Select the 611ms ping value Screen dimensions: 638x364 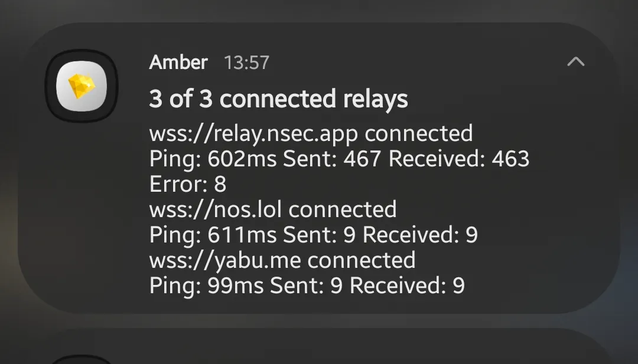point(242,235)
